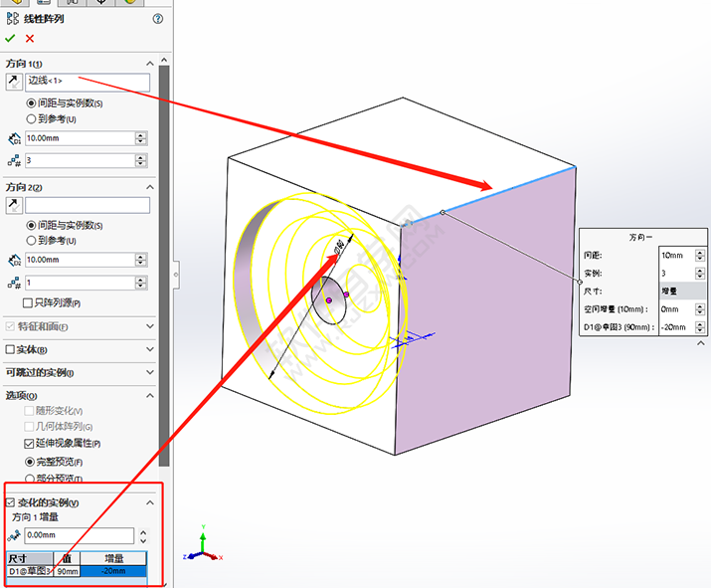711x588 pixels.
Task: Click the D2 spacing icon in 方向 2
Action: pos(14,260)
